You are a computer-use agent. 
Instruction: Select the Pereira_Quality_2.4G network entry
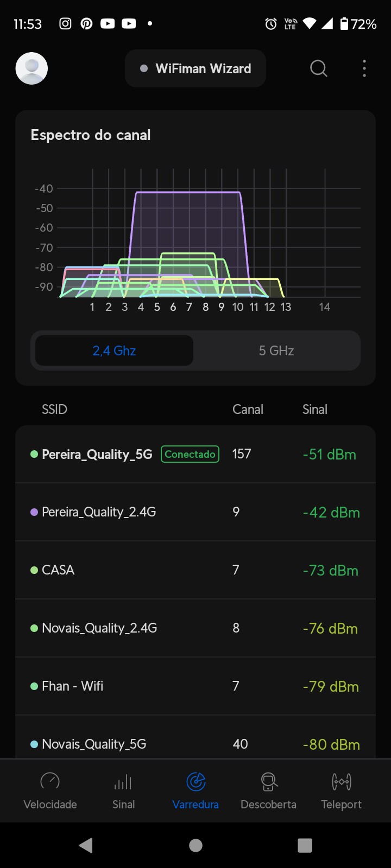(195, 512)
